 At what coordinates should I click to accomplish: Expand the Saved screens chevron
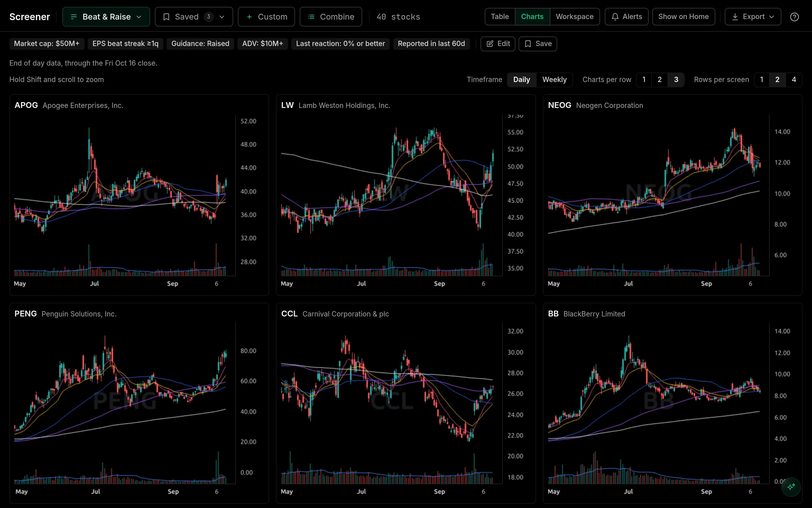coord(222,17)
